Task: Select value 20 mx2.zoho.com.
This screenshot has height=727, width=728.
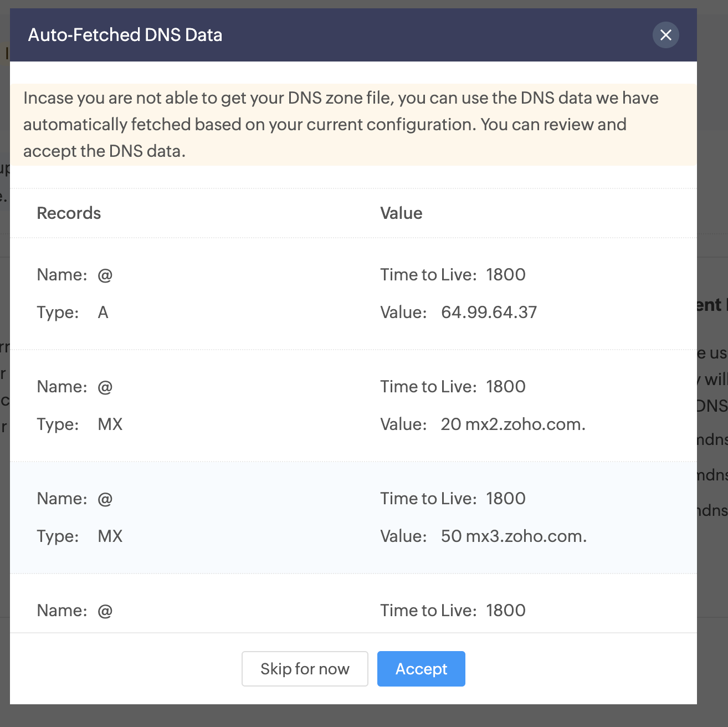Action: pos(513,424)
